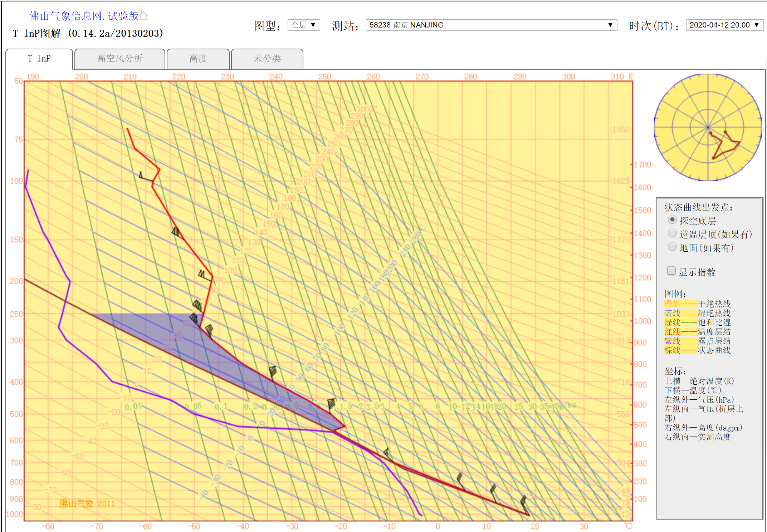The image size is (767, 532).
Task: Enable the 显示指数 checkbox
Action: click(671, 271)
